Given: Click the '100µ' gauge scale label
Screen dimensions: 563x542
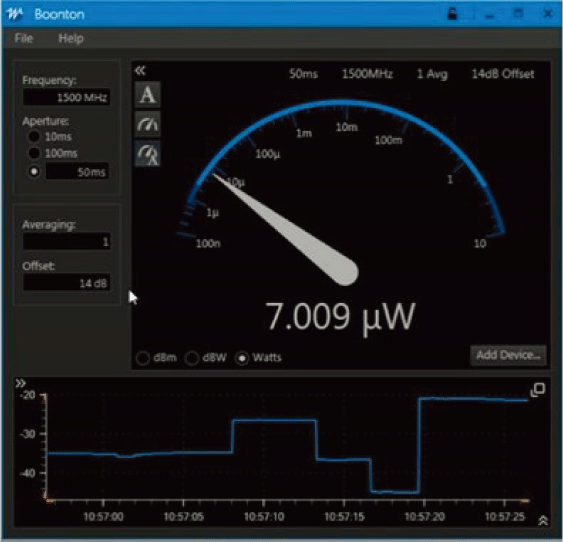Looking at the screenshot, I should [267, 154].
